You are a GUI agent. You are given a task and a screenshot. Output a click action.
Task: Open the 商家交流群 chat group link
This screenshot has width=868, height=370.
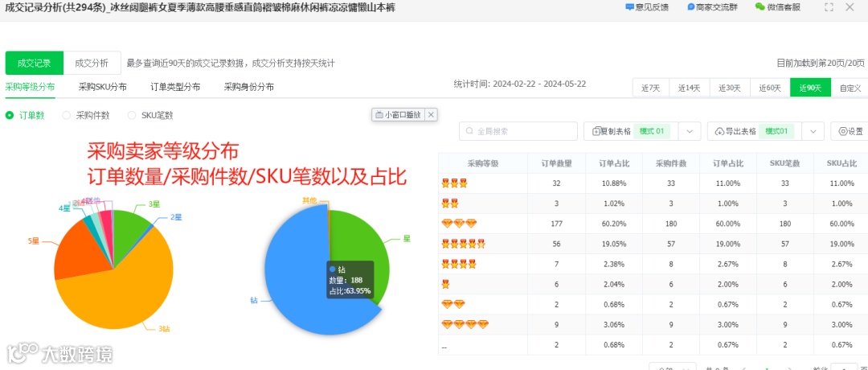click(x=711, y=7)
